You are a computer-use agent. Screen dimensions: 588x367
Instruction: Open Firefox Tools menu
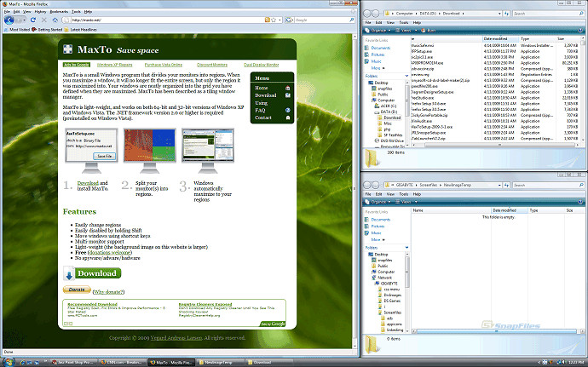point(76,12)
